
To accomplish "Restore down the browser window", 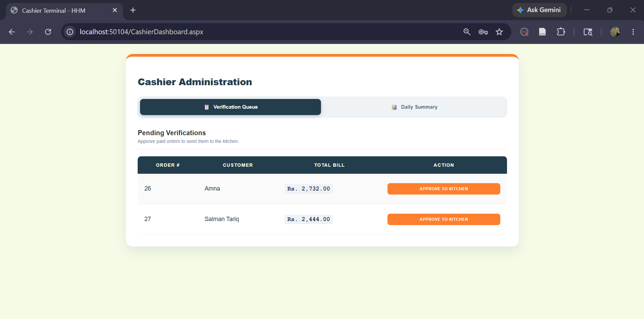I will [x=610, y=10].
